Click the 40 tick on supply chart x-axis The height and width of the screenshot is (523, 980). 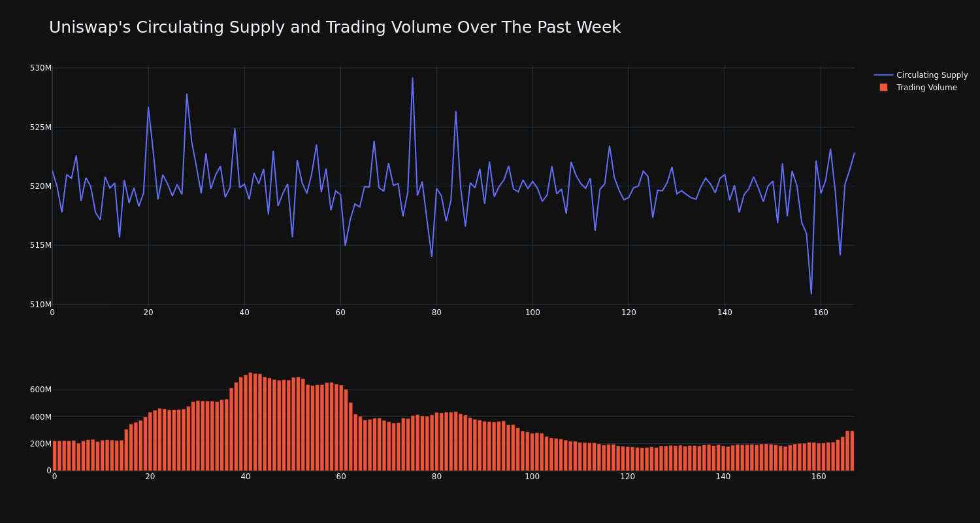[x=244, y=312]
